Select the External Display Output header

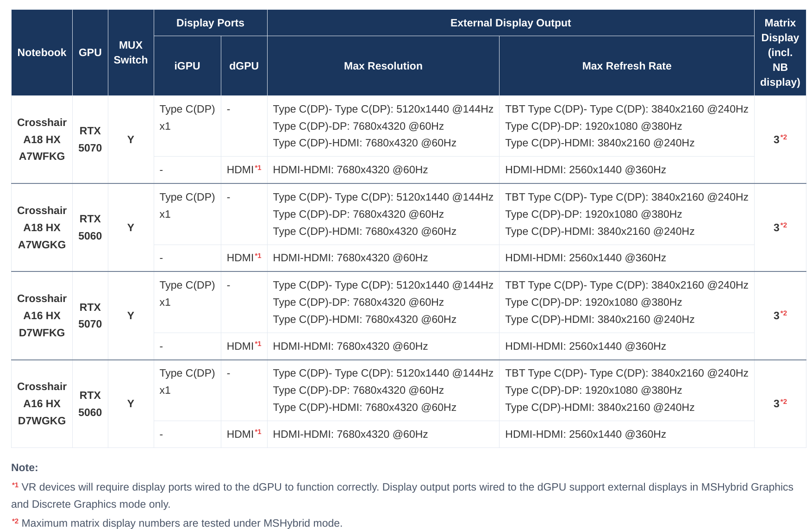point(511,23)
